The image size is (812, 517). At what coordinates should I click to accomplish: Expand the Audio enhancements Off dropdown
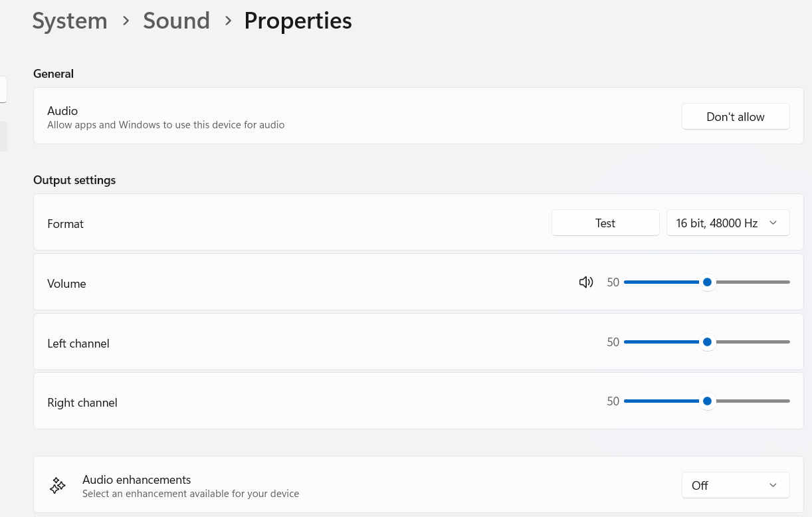tap(736, 485)
